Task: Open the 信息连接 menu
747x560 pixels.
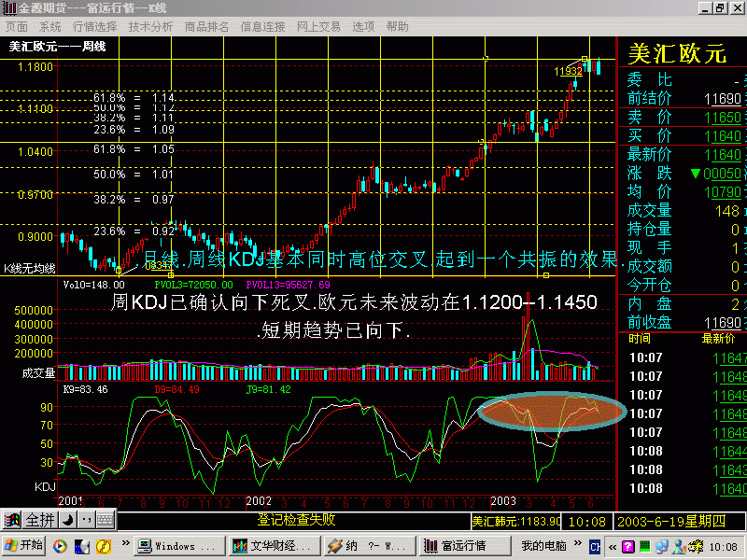Action: click(x=262, y=27)
